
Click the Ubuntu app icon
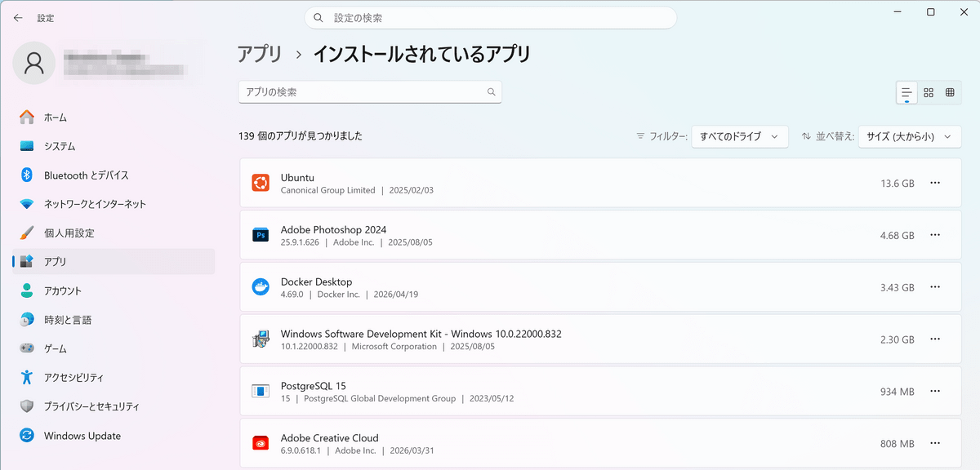(261, 184)
